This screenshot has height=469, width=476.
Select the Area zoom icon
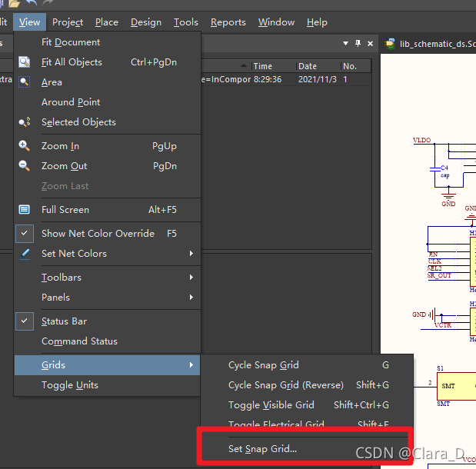[x=25, y=82]
